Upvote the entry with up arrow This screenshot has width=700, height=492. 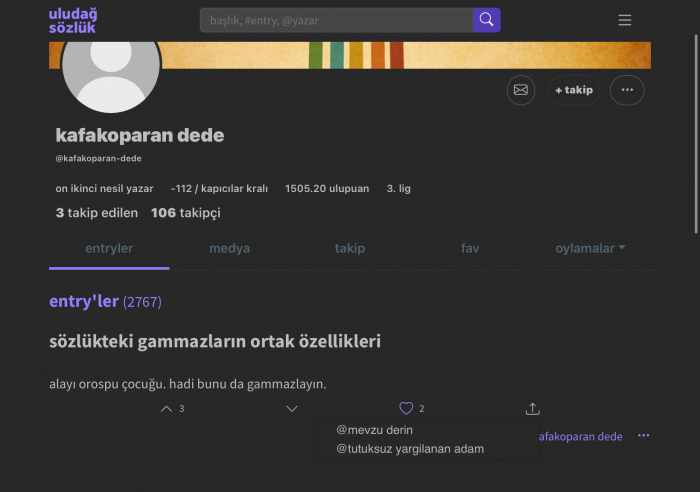pos(167,408)
